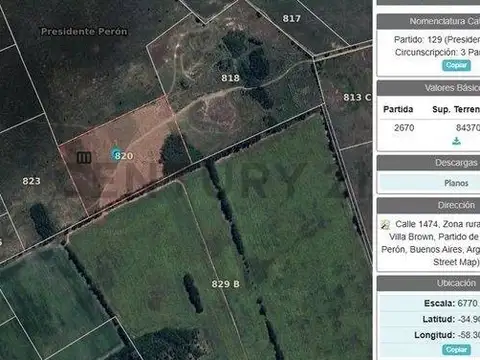Click the cyan location marker on parcel 820

pyautogui.click(x=116, y=154)
